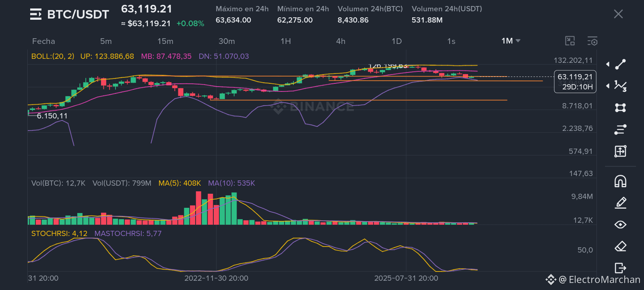
Task: Expand wave pattern tool options arrow
Action: pyautogui.click(x=608, y=86)
